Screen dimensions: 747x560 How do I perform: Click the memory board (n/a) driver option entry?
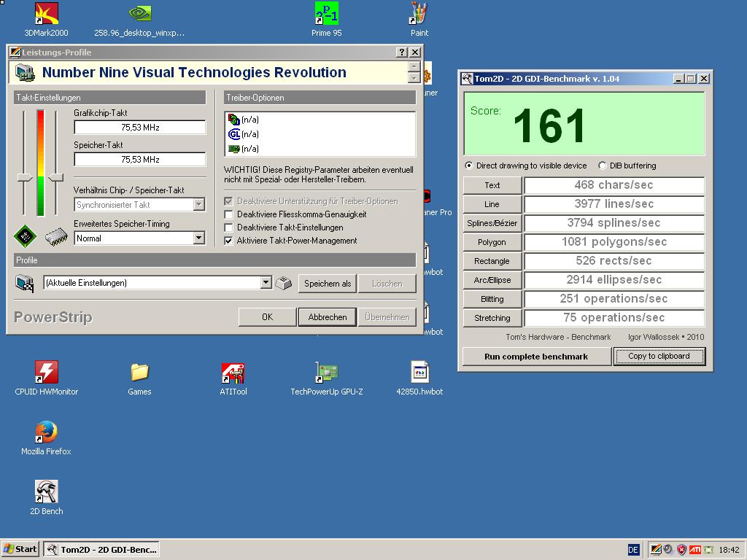(x=244, y=149)
